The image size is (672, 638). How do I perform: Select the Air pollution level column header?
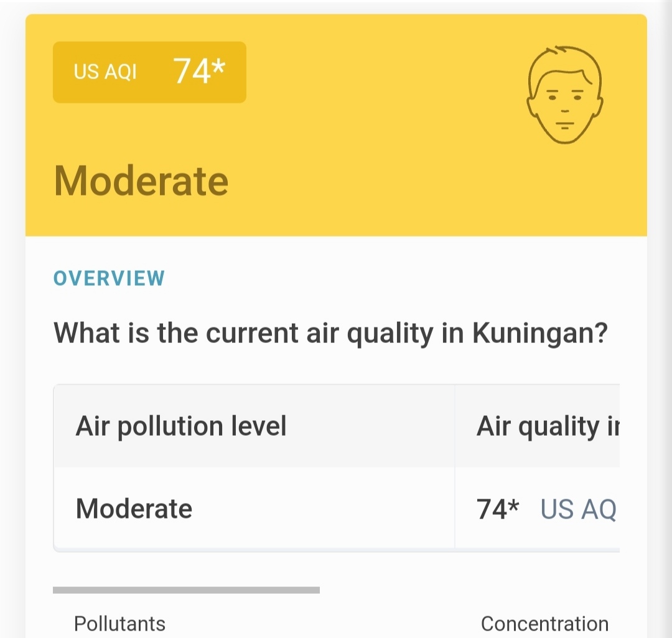181,426
